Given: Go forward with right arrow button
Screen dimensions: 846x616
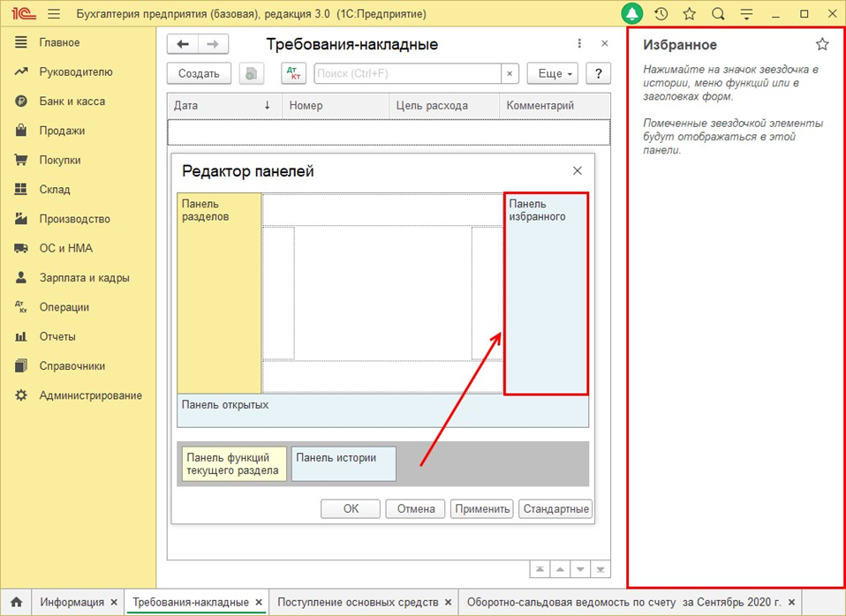Looking at the screenshot, I should pyautogui.click(x=213, y=44).
